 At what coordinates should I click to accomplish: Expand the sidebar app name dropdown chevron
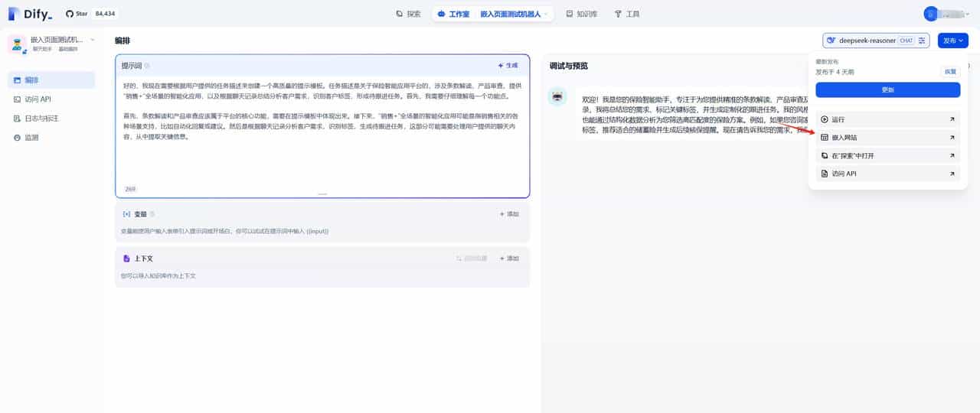point(93,39)
